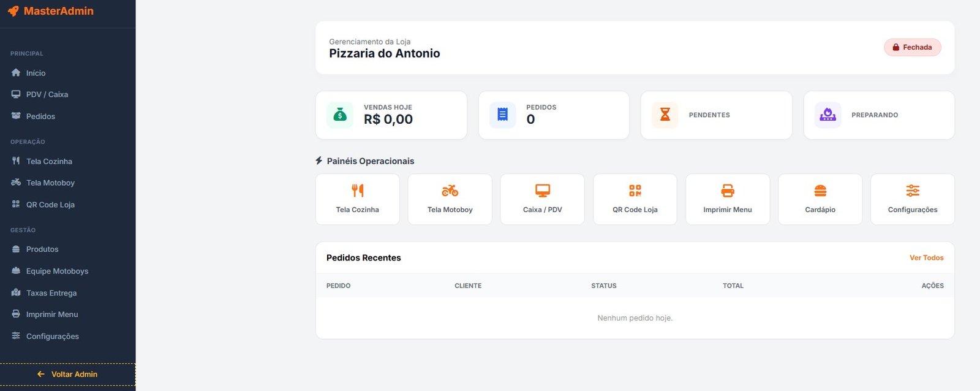Select Pedidos in the sidebar

(40, 116)
